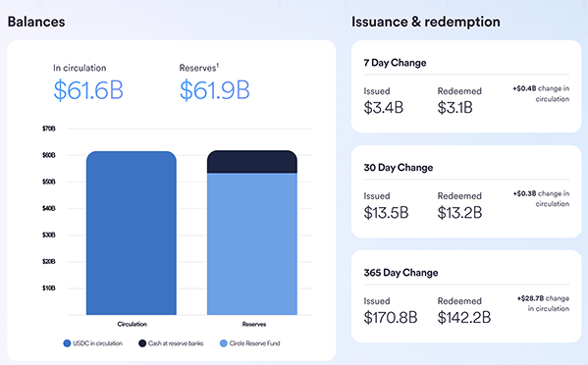
Task: Click the 30 Day Change card heading
Action: pos(399,168)
